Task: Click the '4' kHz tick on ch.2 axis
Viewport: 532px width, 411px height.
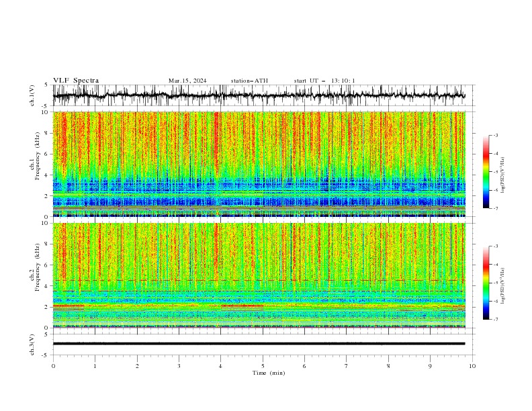Action: tap(47, 286)
